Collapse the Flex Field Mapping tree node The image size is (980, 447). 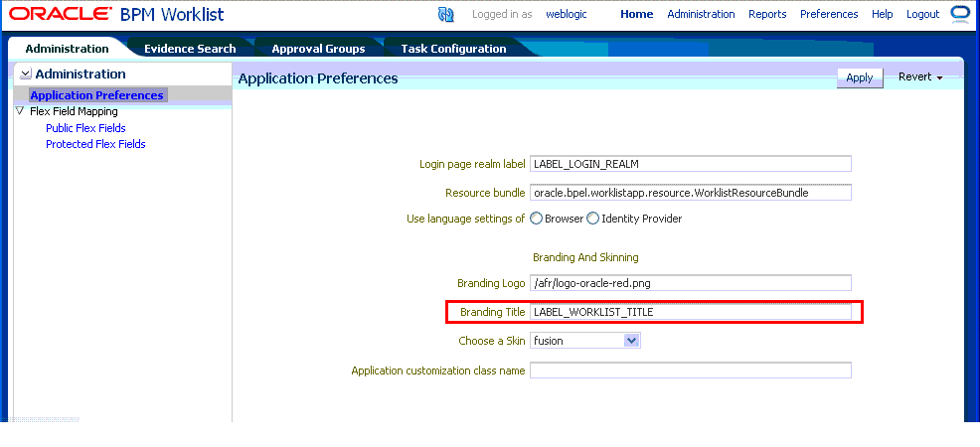click(19, 111)
